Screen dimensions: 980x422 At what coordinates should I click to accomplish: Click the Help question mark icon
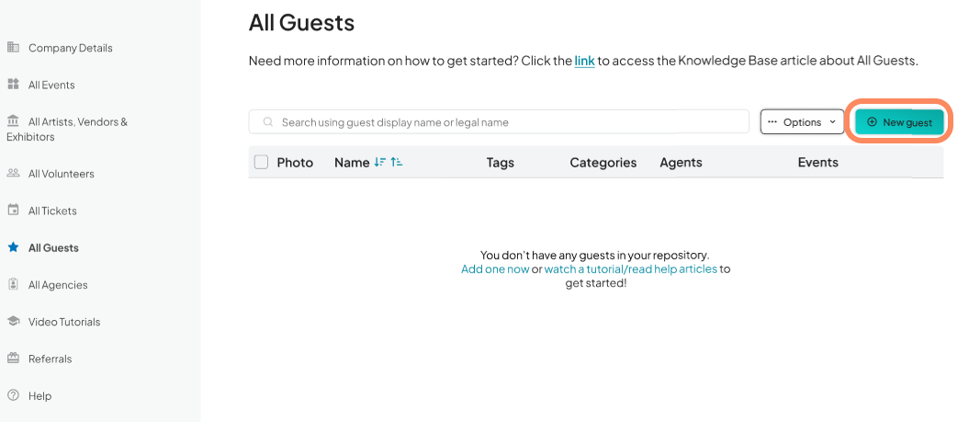[13, 395]
